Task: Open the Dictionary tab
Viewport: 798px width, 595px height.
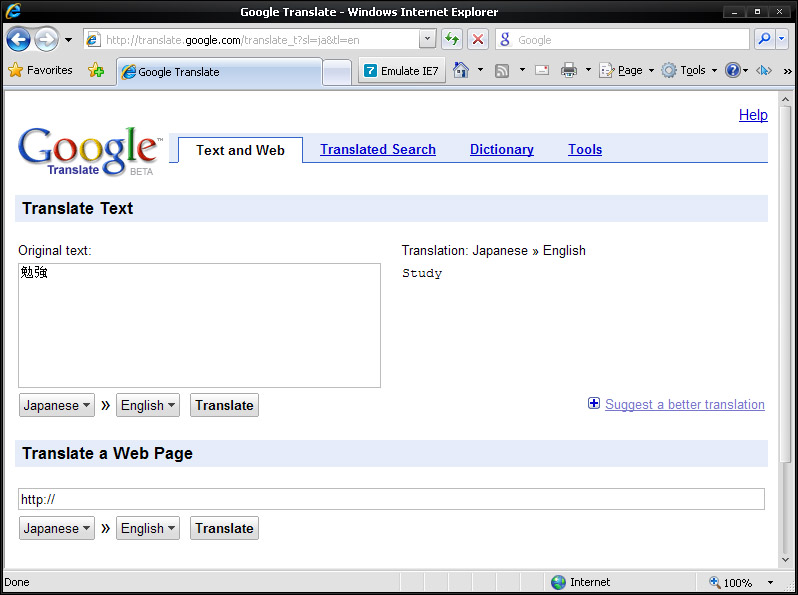Action: pyautogui.click(x=501, y=149)
